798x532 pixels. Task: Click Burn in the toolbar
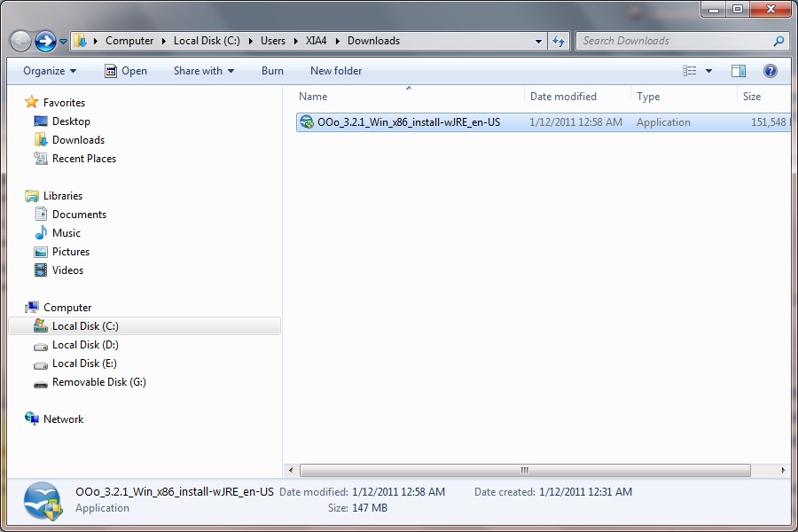(x=272, y=71)
